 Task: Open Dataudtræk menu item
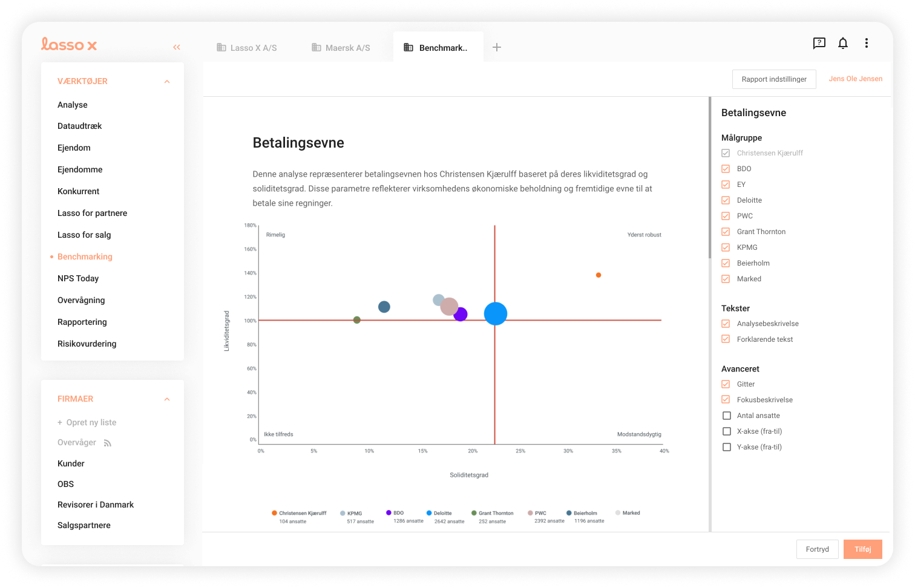click(x=79, y=126)
